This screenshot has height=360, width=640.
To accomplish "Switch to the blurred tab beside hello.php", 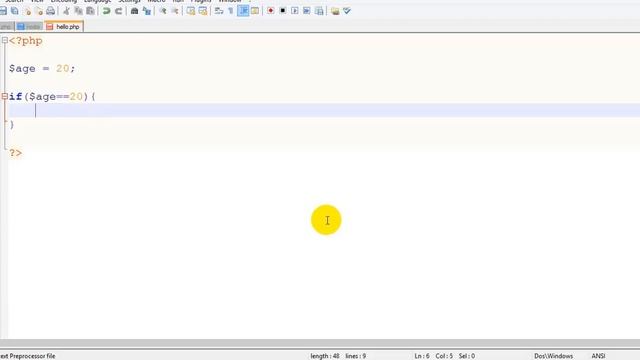I will 29,27.
